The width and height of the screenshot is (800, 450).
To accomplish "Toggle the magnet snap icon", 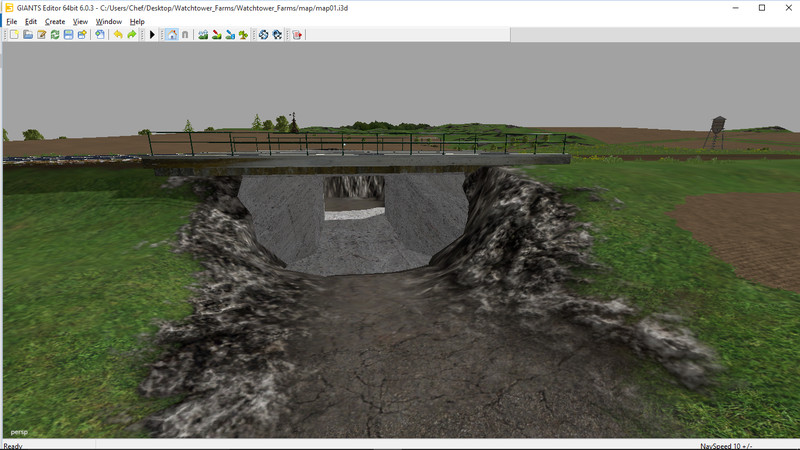I will coord(185,35).
